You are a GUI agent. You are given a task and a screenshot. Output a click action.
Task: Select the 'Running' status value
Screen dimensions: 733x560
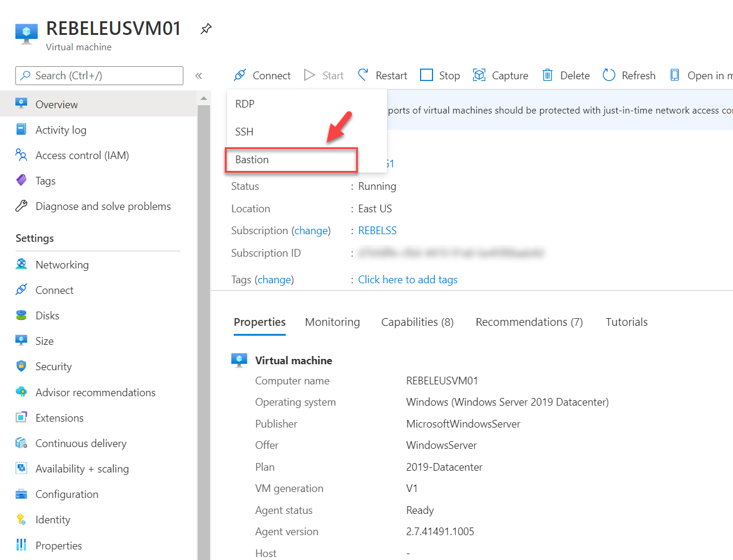[377, 186]
